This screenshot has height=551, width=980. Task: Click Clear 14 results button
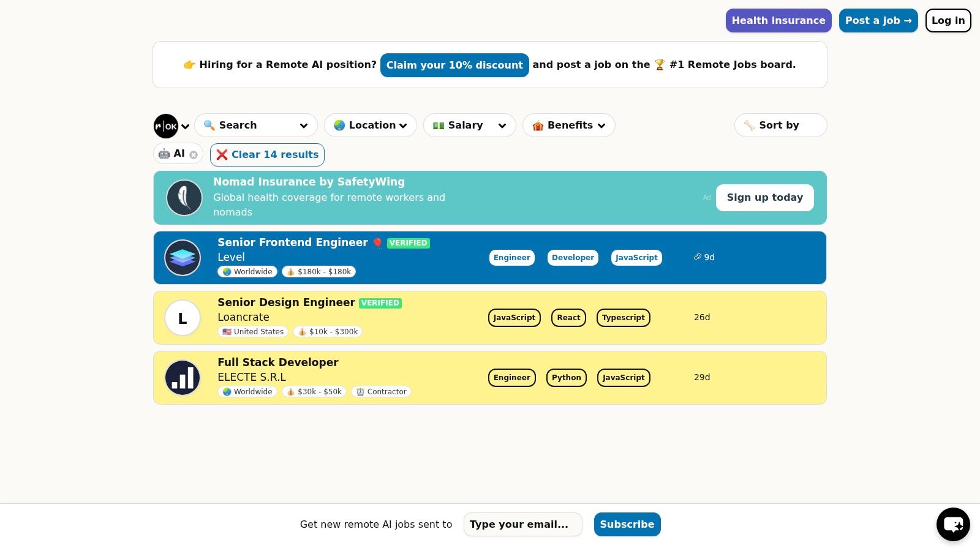coord(267,154)
